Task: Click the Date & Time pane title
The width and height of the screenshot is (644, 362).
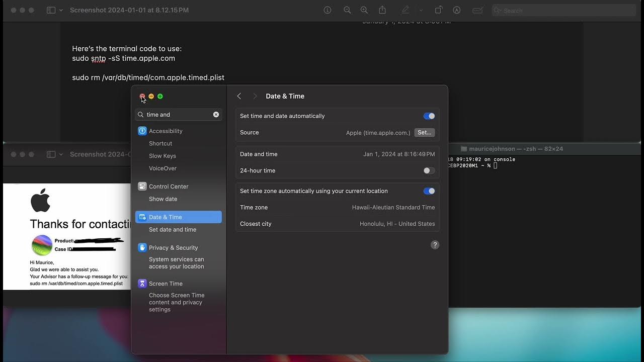Action: (x=285, y=96)
